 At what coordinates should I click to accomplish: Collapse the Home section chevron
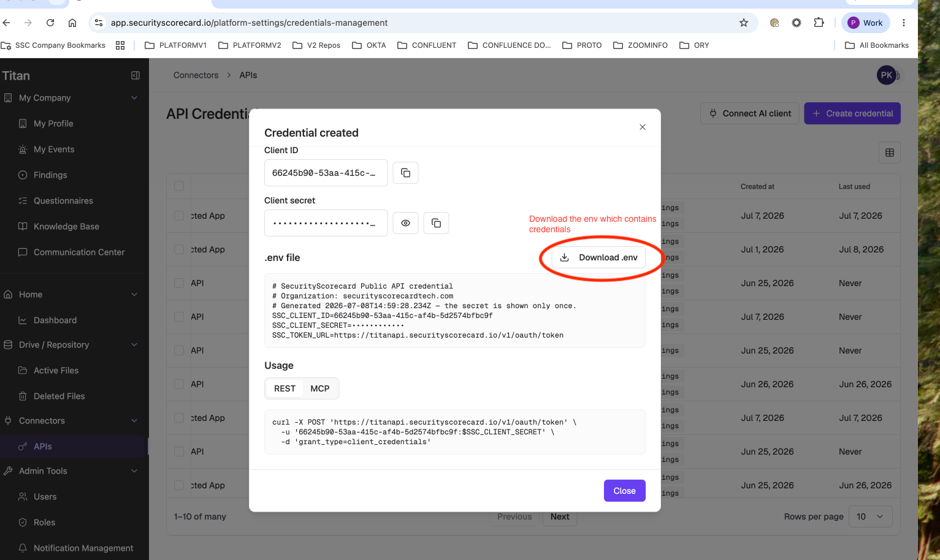134,295
